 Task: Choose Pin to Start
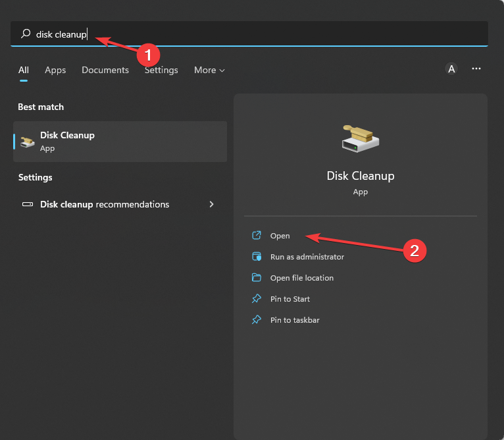click(x=290, y=298)
